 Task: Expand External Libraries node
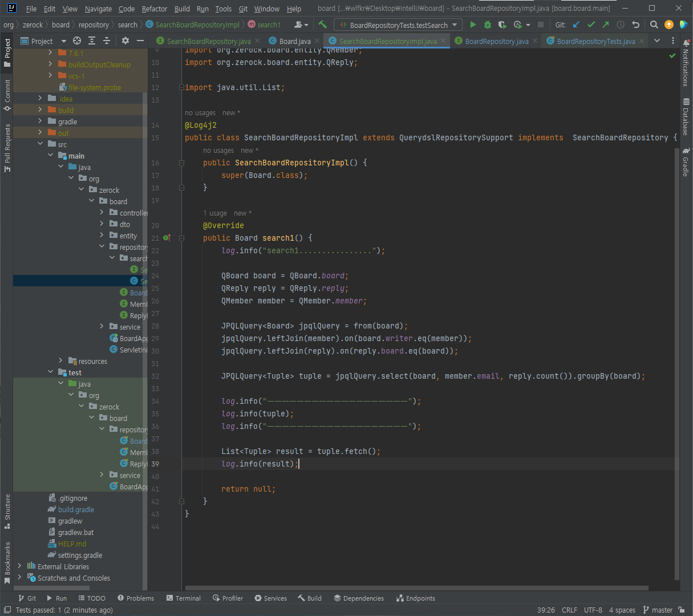[x=19, y=566]
